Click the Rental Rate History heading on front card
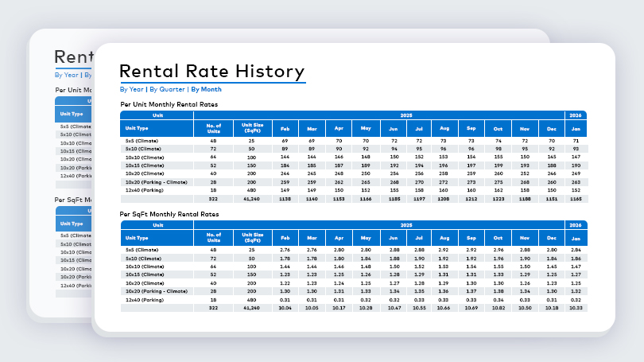 212,71
